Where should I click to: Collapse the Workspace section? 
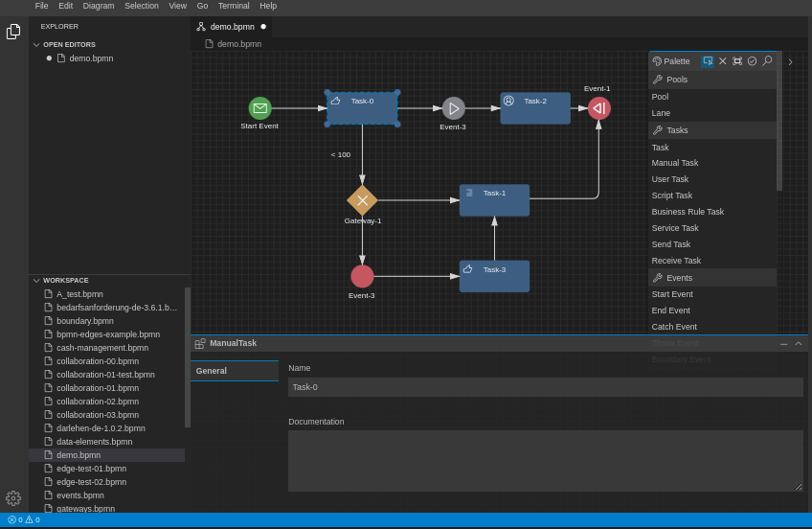tap(36, 280)
